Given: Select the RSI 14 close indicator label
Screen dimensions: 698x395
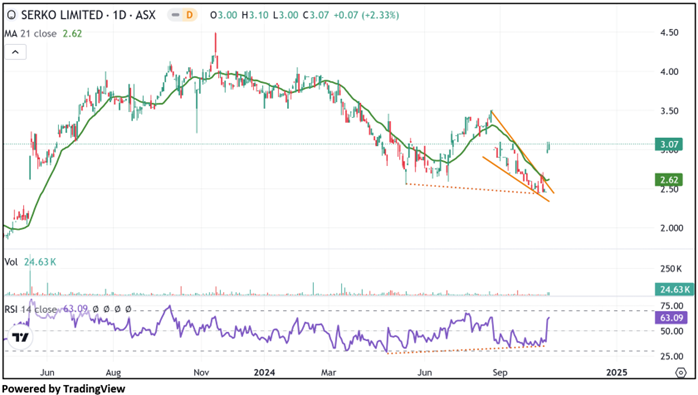Looking at the screenshot, I should point(31,309).
